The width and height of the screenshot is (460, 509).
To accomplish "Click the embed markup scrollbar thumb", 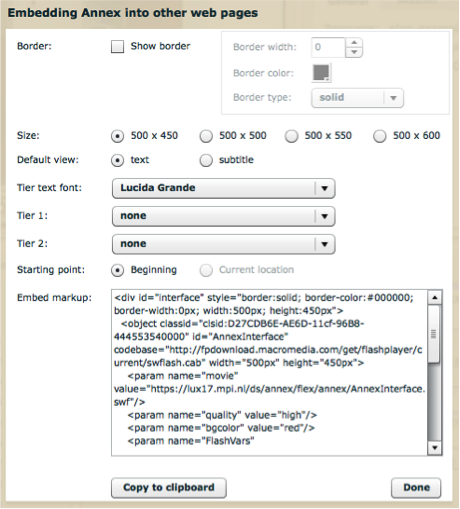I will point(434,334).
